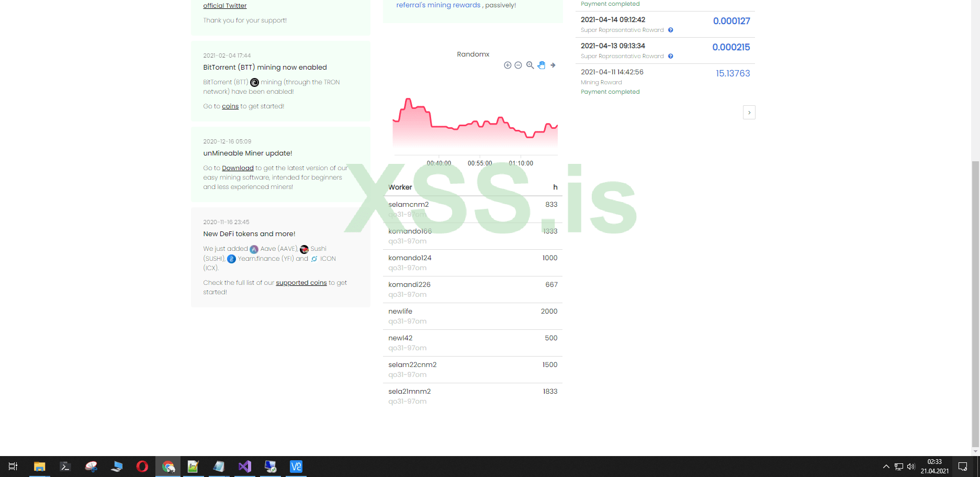Open the green notepad-pencil taskbar app
Screen dimensions: 980x477
193,467
